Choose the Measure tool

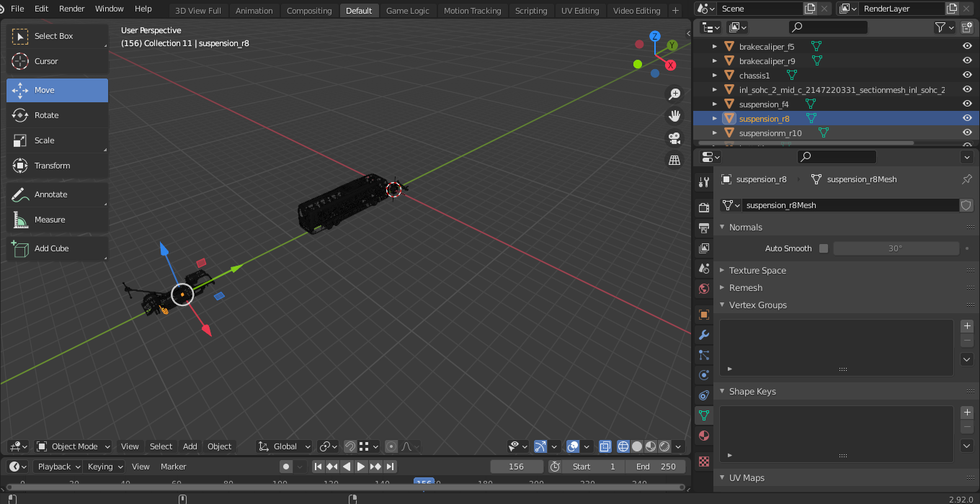tap(58, 220)
